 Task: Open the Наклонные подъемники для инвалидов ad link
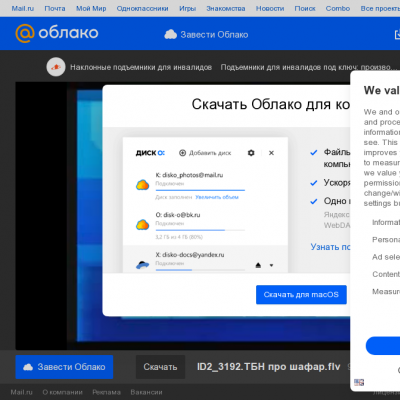click(141, 67)
